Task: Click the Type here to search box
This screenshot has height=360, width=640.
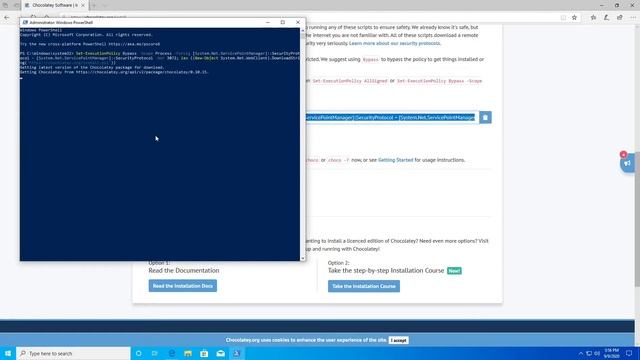Action: (x=73, y=353)
